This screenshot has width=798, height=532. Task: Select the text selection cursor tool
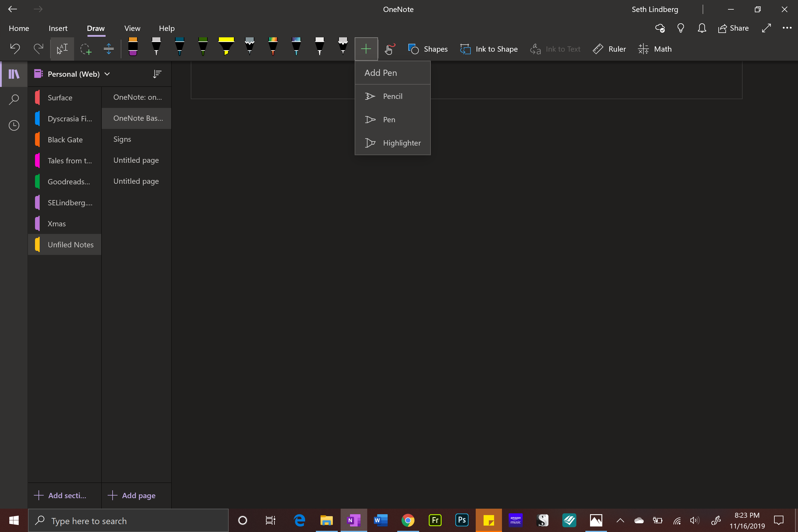click(x=62, y=49)
